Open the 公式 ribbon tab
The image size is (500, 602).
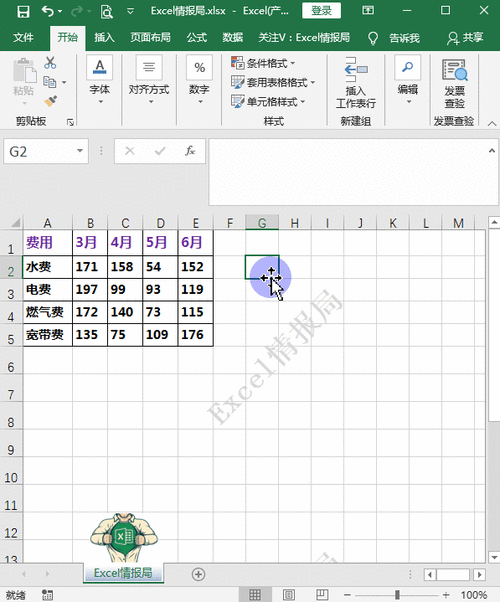[x=197, y=38]
